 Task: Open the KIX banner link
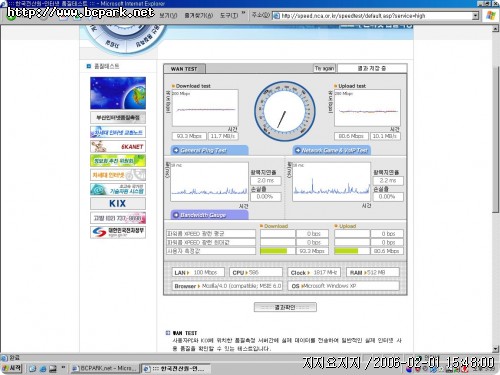tap(118, 203)
